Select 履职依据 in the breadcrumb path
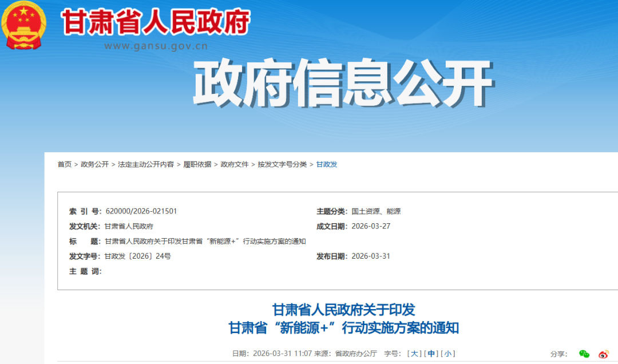Screen dimensions: 618x364 197,164
